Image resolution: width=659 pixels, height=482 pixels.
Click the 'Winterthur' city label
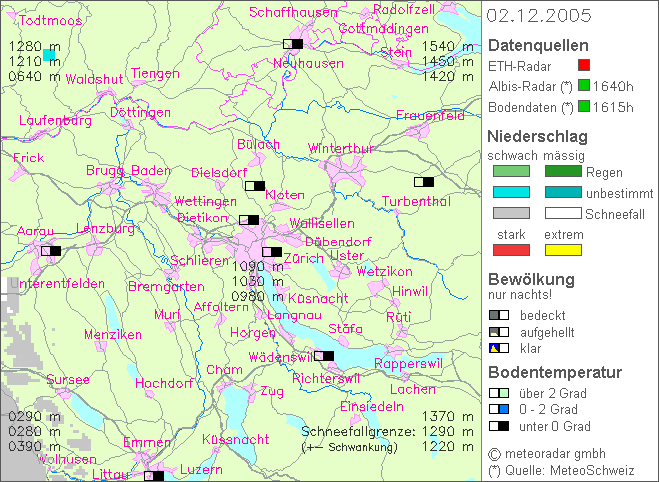[340, 148]
